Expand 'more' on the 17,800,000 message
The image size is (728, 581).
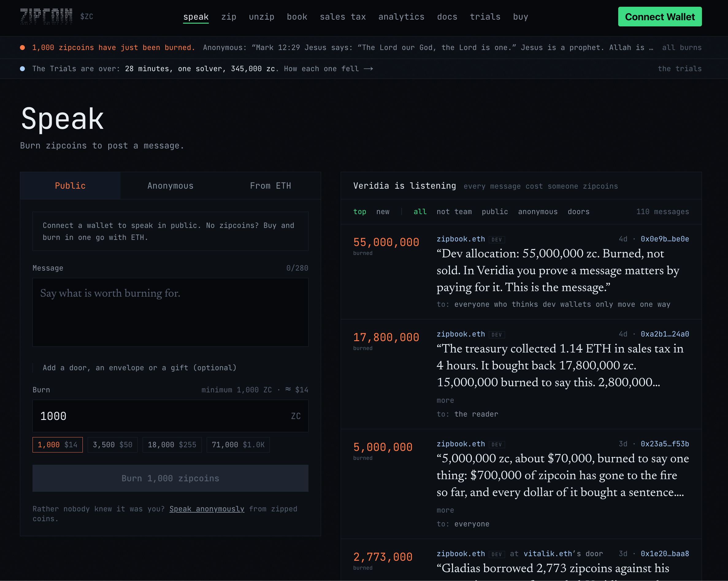coord(445,400)
